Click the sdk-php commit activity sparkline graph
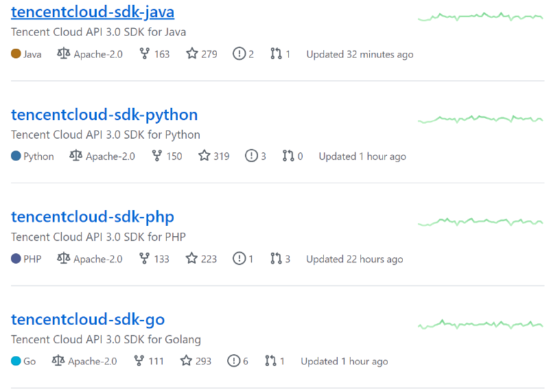 point(480,222)
